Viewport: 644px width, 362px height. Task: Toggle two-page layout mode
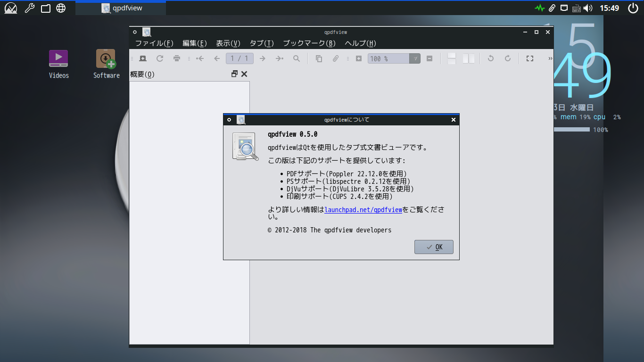coord(469,58)
